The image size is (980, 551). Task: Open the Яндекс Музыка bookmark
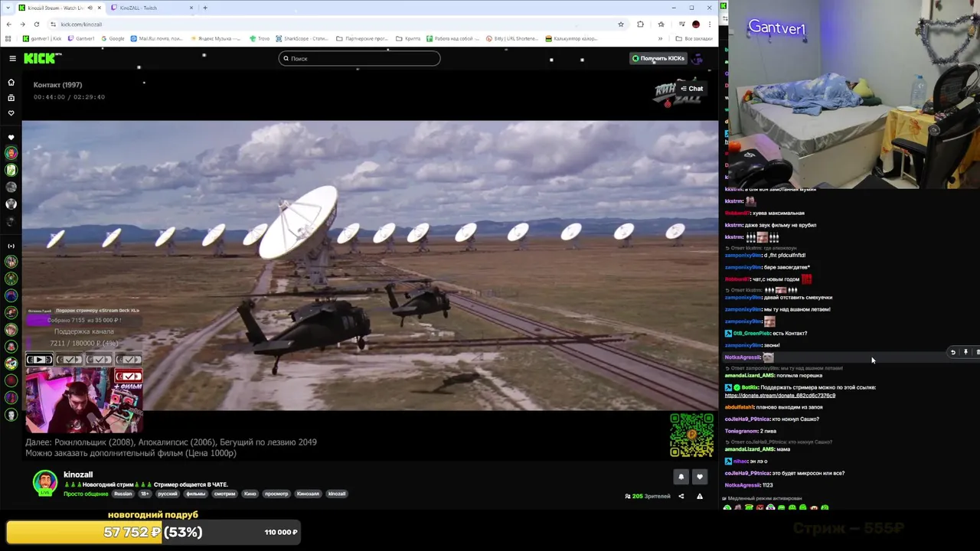click(215, 38)
